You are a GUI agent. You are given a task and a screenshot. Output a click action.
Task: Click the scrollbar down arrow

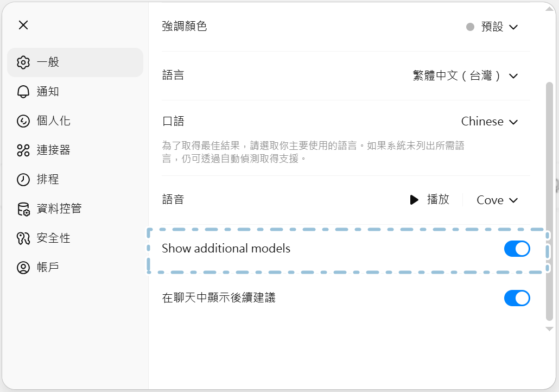click(549, 328)
